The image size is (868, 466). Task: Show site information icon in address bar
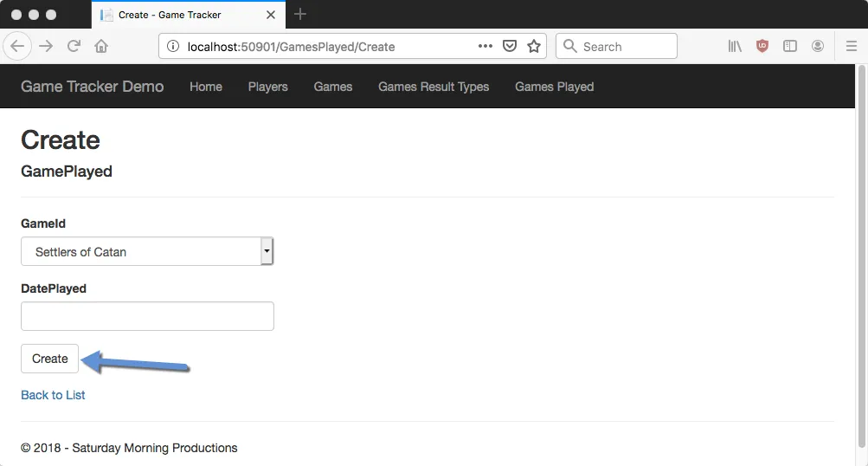click(173, 46)
